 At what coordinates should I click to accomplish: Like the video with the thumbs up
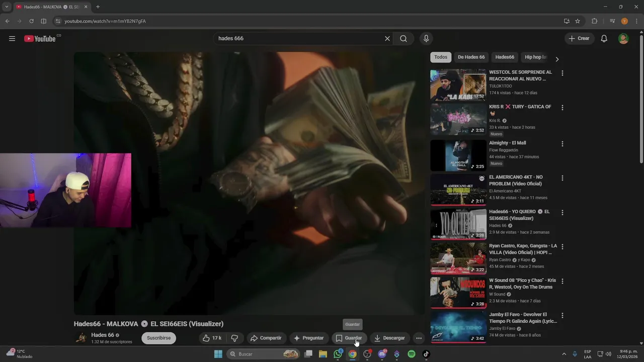pos(212,338)
